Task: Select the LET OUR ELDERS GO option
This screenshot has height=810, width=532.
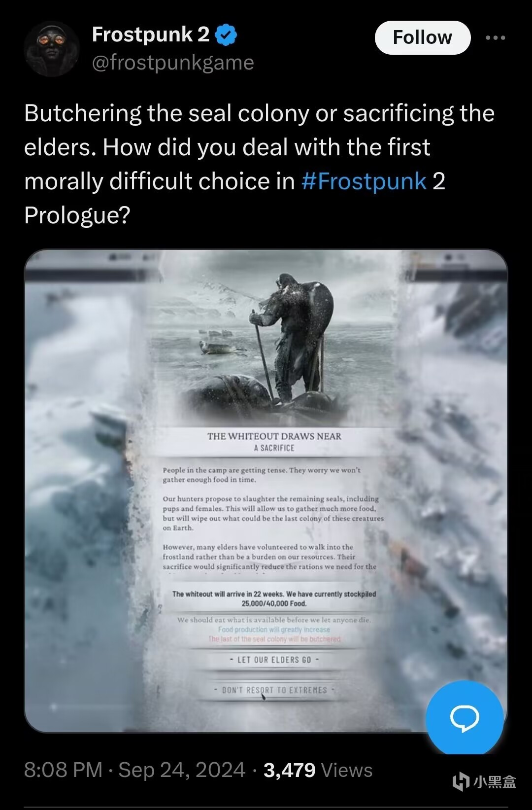Action: pyautogui.click(x=274, y=660)
